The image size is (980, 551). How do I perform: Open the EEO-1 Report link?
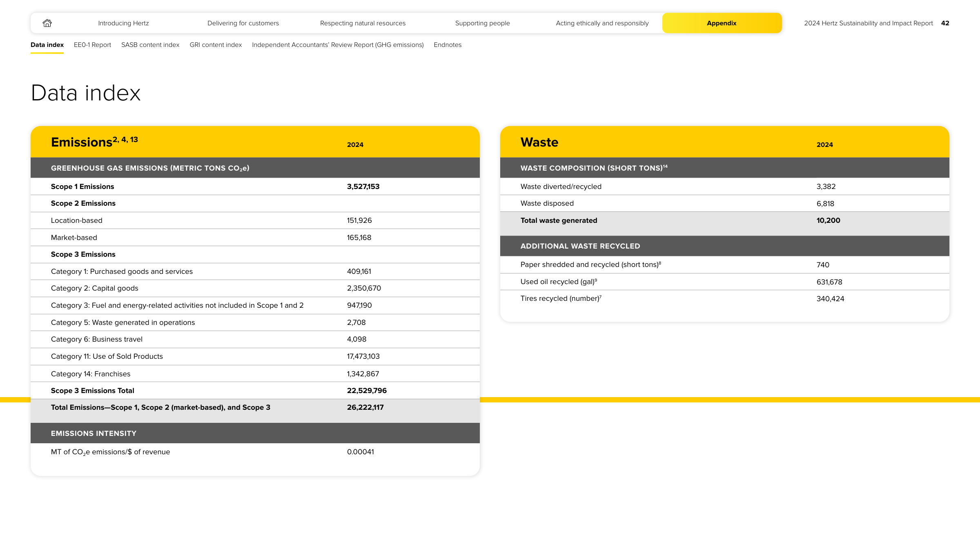click(92, 45)
